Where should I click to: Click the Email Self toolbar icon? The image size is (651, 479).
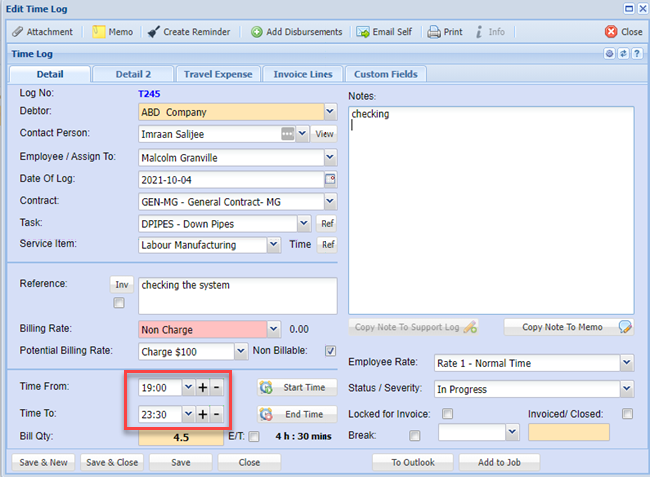[363, 32]
